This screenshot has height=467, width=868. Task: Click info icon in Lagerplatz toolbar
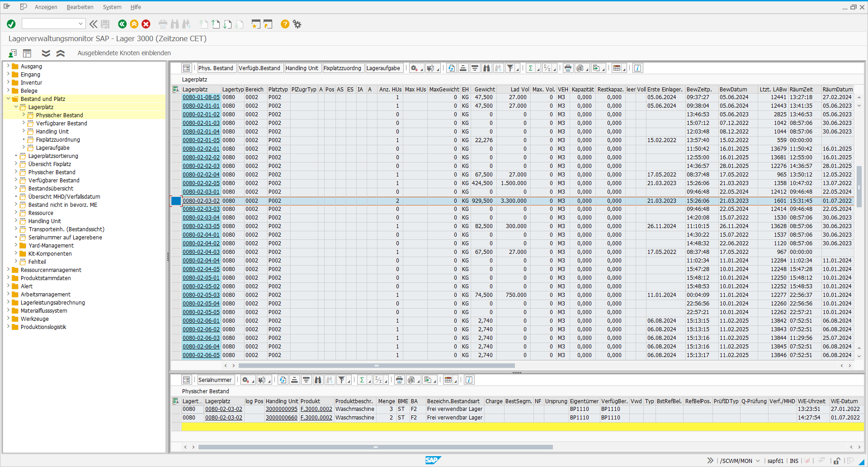pos(637,68)
